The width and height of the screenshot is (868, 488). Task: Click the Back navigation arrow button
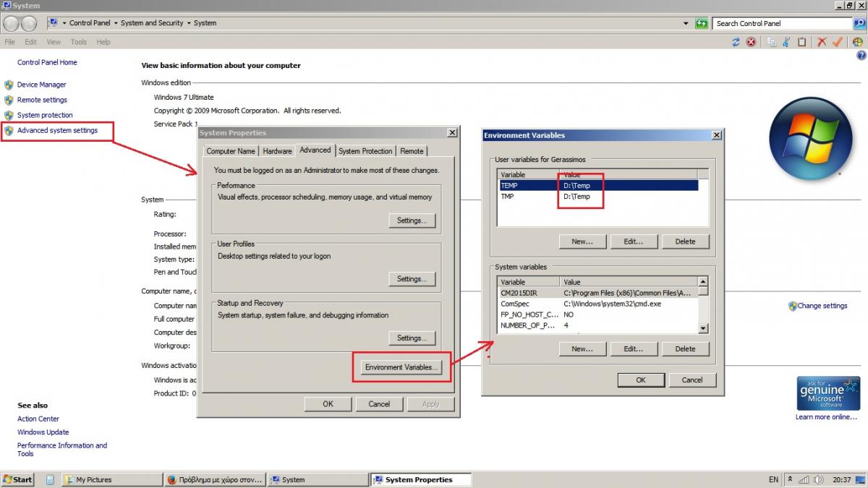12,23
